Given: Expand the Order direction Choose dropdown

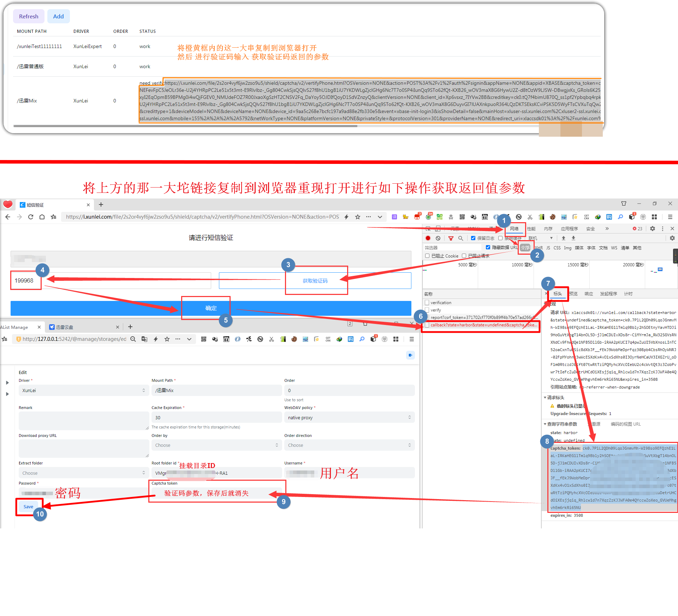Looking at the screenshot, I should pos(349,445).
